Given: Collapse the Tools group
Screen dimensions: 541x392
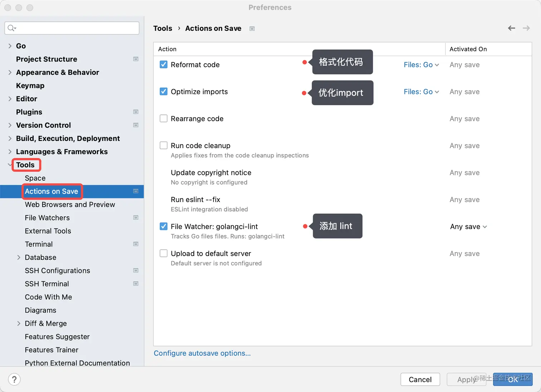Looking at the screenshot, I should click(10, 165).
